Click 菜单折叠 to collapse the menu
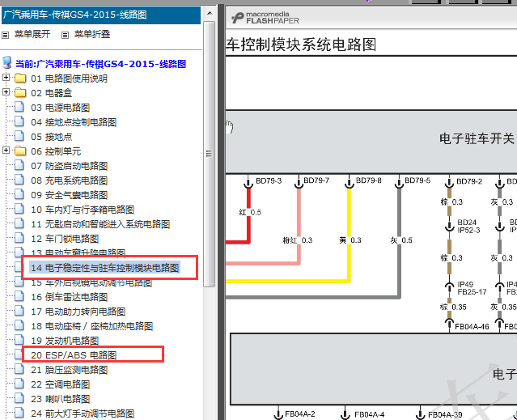The width and height of the screenshot is (517, 420). click(x=92, y=34)
